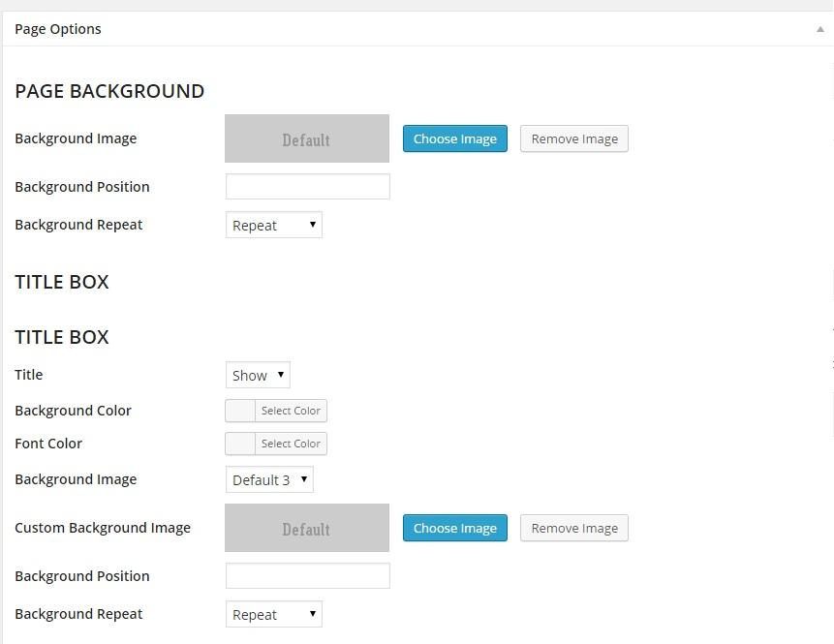
Task: Open Page Background Repeat dropdown
Action: point(274,225)
